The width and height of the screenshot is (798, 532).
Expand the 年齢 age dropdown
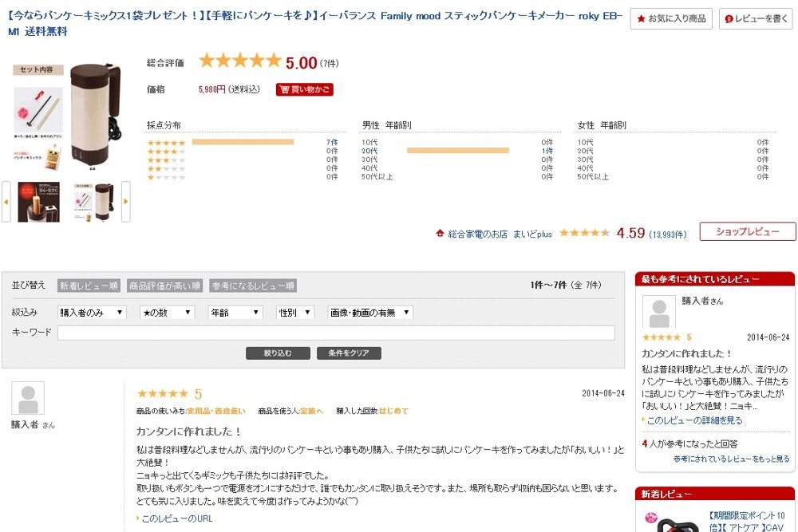[235, 313]
